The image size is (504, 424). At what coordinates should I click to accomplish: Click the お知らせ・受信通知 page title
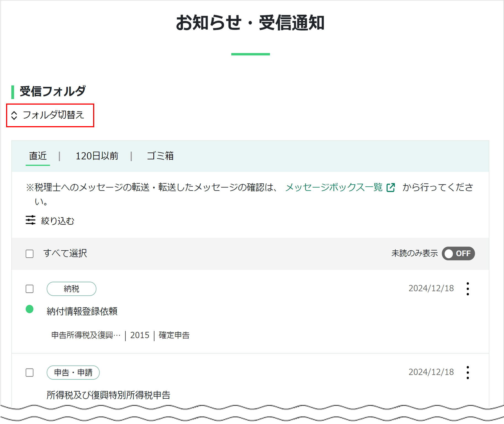250,23
